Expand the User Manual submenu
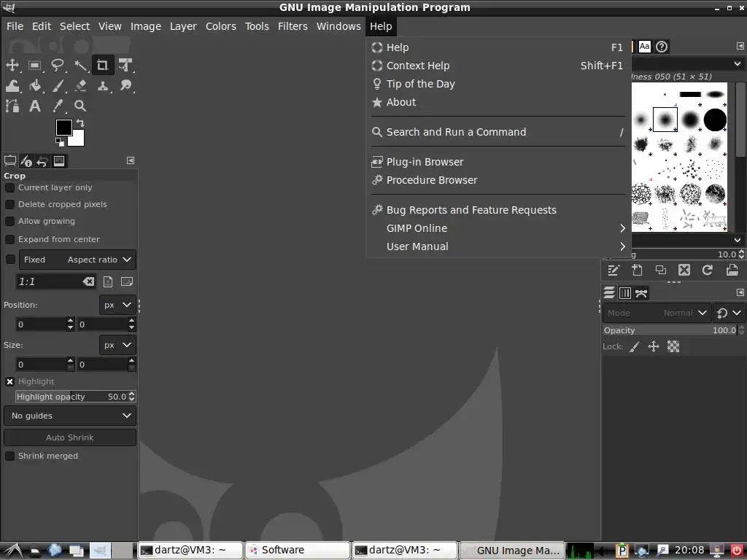The width and height of the screenshot is (747, 560). point(499,246)
